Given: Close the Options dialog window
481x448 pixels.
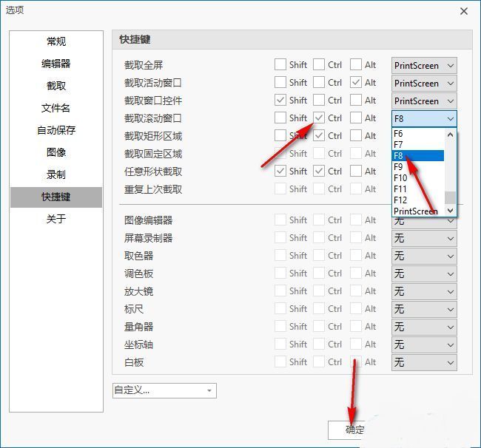Looking at the screenshot, I should click(464, 11).
